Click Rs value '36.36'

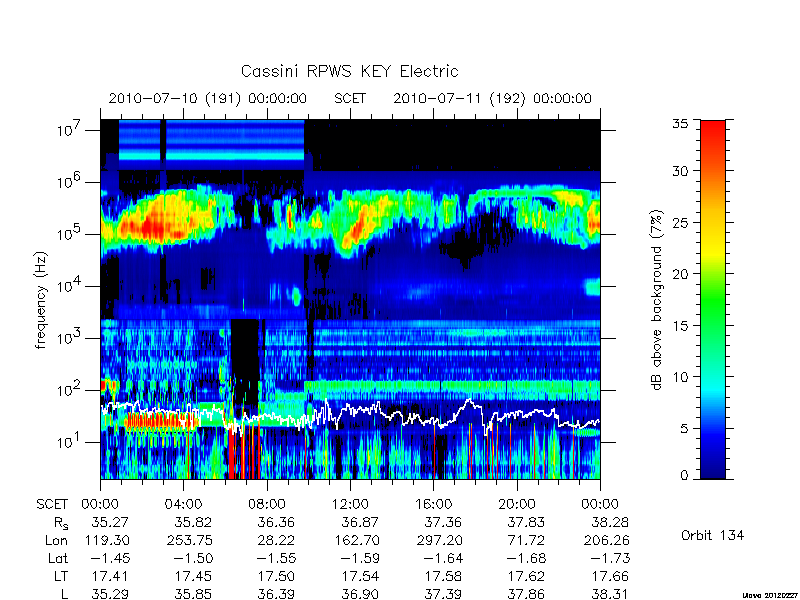pyautogui.click(x=276, y=522)
